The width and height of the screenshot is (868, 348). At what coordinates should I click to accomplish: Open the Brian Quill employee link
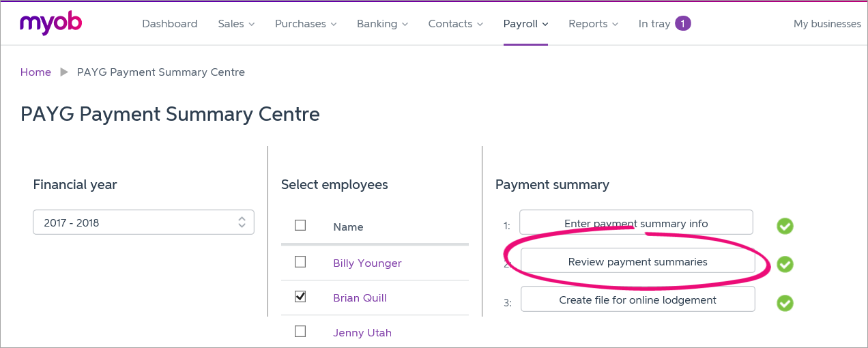(360, 298)
